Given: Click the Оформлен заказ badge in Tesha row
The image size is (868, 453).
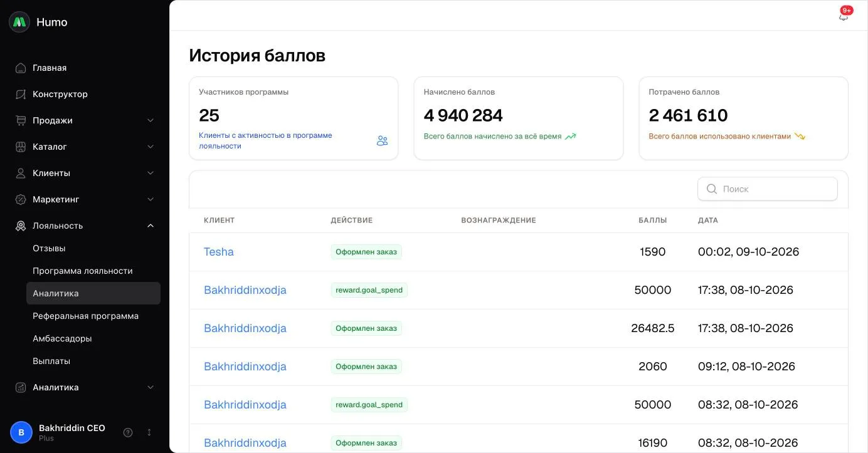Looking at the screenshot, I should click(x=366, y=252).
